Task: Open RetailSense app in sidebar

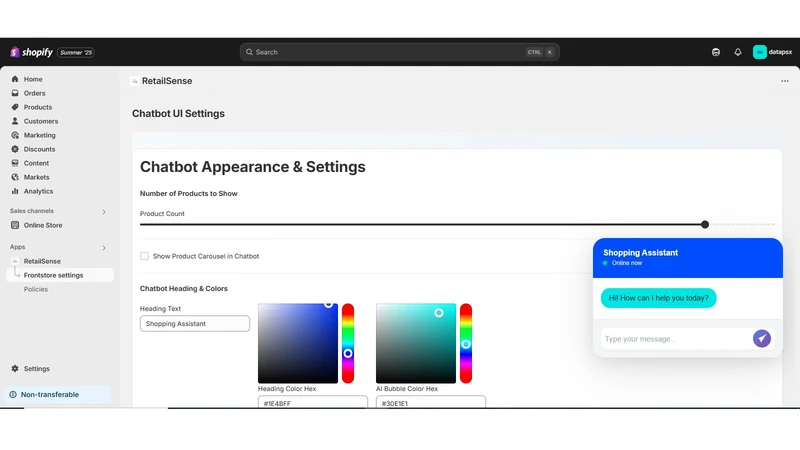Action: [42, 261]
